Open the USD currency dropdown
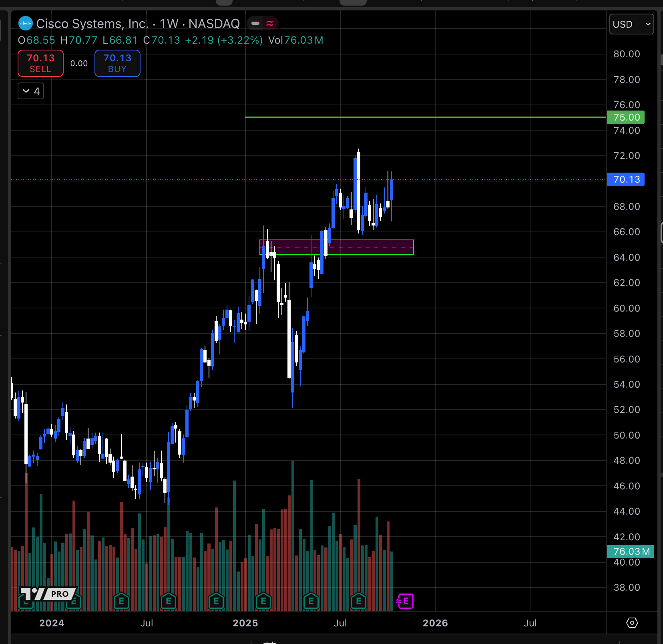The width and height of the screenshot is (663, 644). (631, 24)
